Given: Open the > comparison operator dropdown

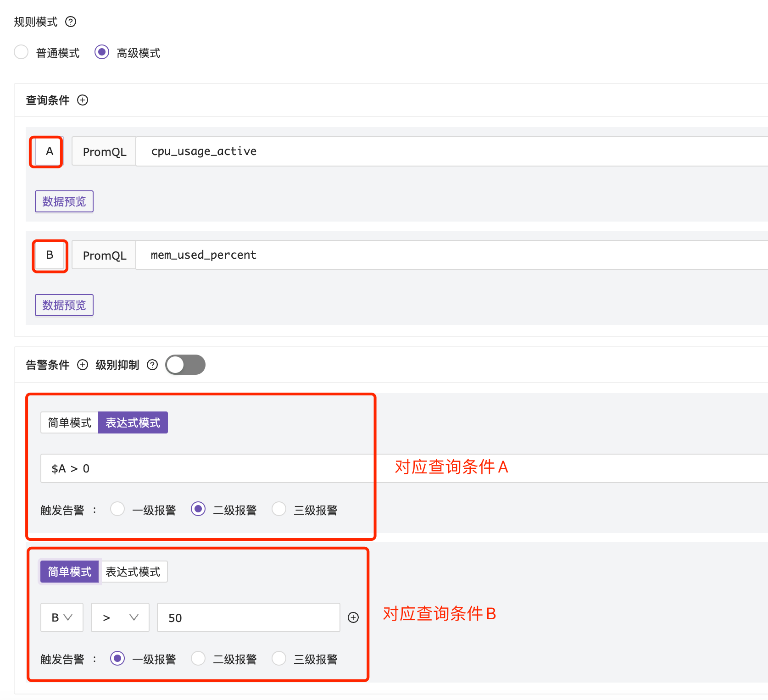Looking at the screenshot, I should point(120,617).
